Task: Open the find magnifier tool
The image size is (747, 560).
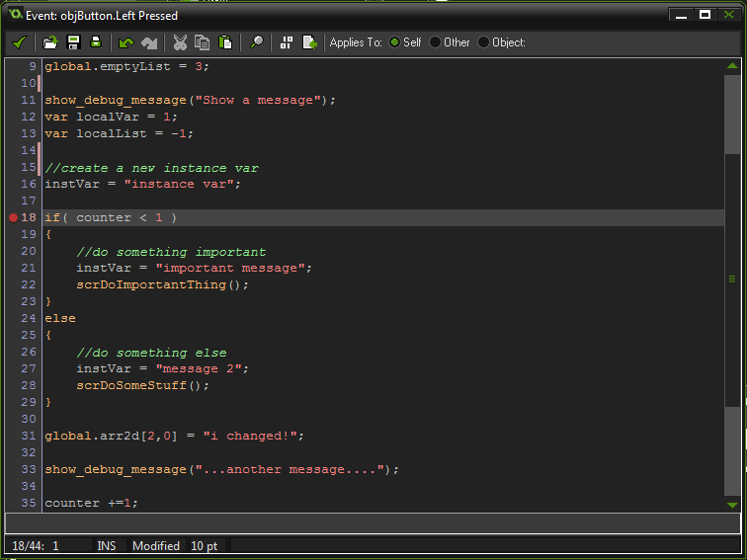Action: 256,42
